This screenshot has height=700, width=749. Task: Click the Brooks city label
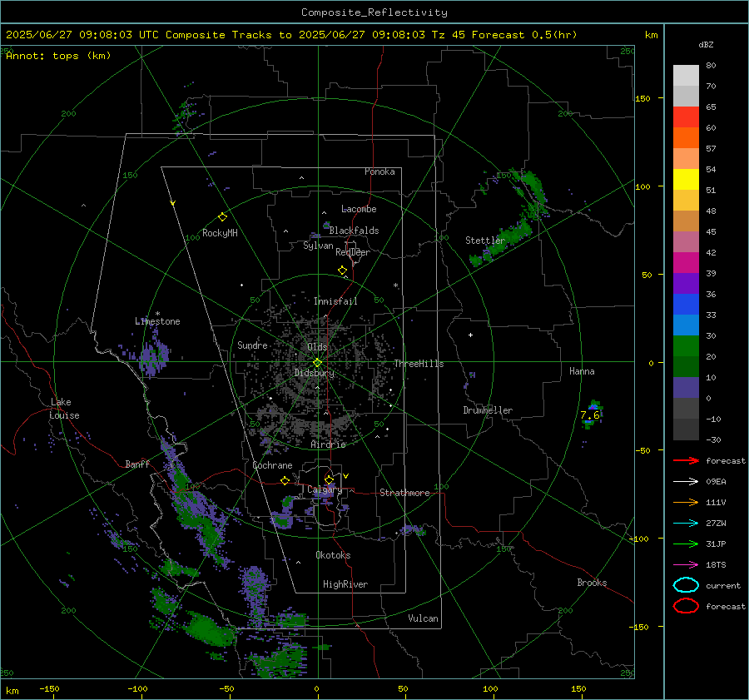click(x=592, y=583)
